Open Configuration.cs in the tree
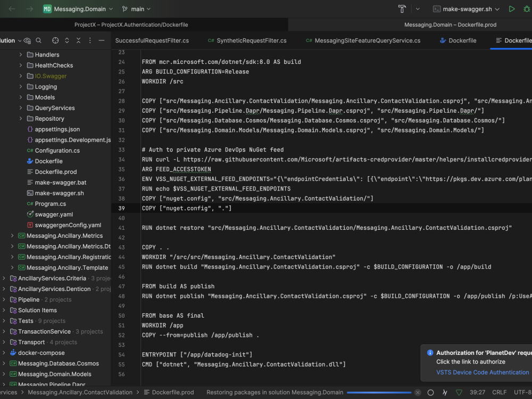The image size is (532, 399). pos(54,151)
